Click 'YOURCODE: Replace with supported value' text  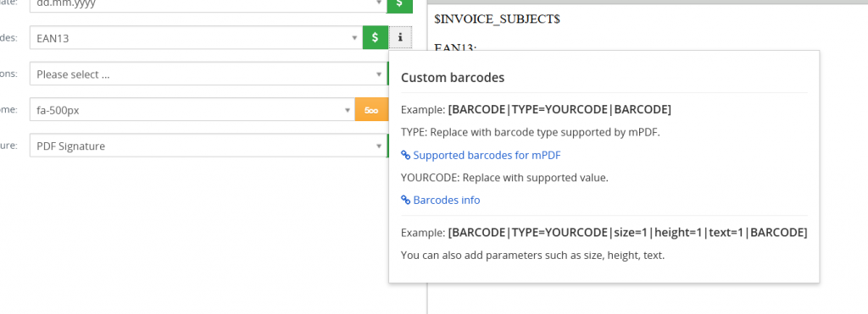click(x=504, y=178)
